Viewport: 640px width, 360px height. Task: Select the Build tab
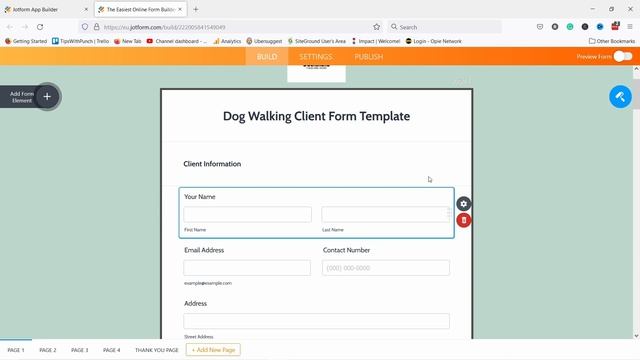[267, 57]
